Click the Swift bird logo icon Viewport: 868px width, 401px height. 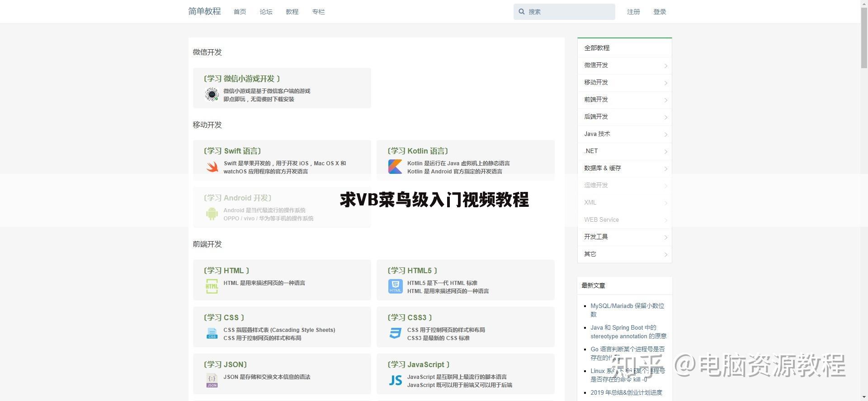point(212,167)
